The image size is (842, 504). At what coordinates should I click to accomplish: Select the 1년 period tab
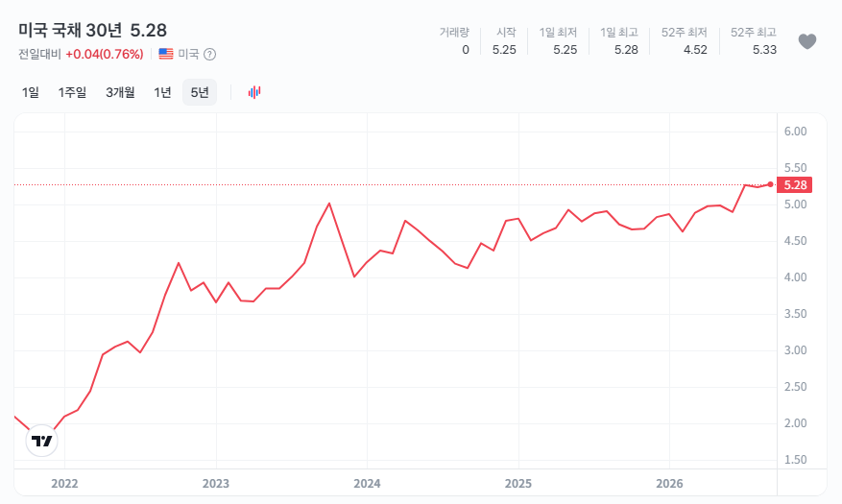click(x=162, y=92)
